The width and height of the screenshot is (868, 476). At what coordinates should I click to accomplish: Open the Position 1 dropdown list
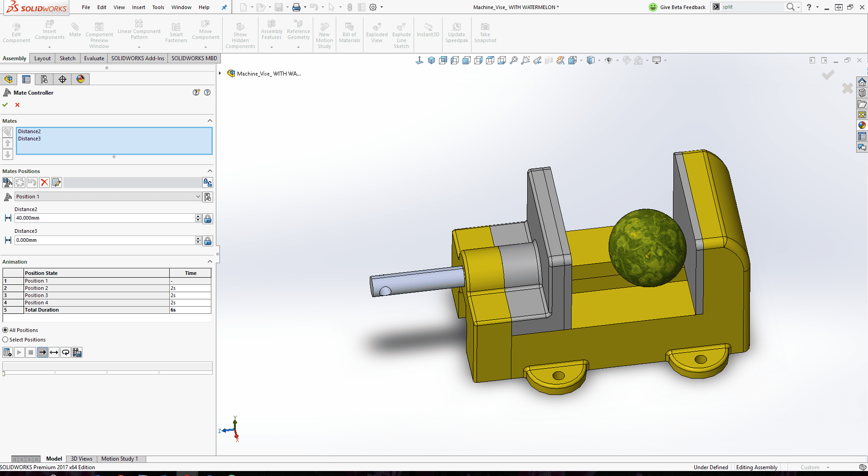pos(198,197)
